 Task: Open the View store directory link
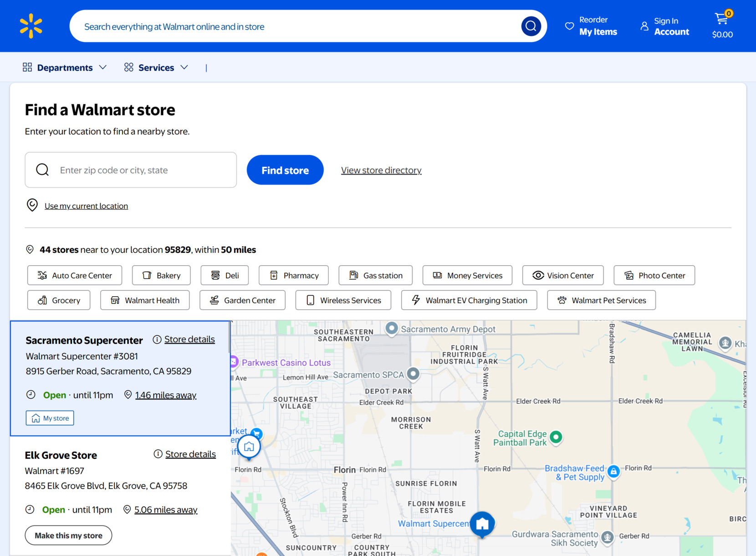tap(381, 170)
